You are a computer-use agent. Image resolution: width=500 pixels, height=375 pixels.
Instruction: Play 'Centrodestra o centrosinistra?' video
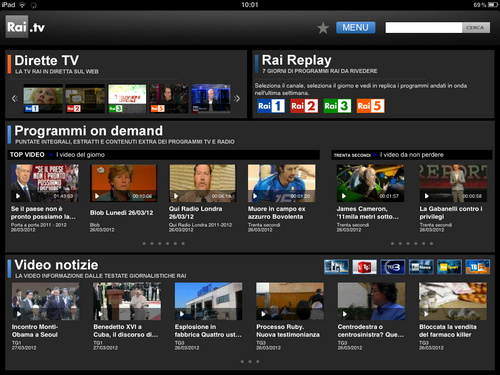coord(371,301)
